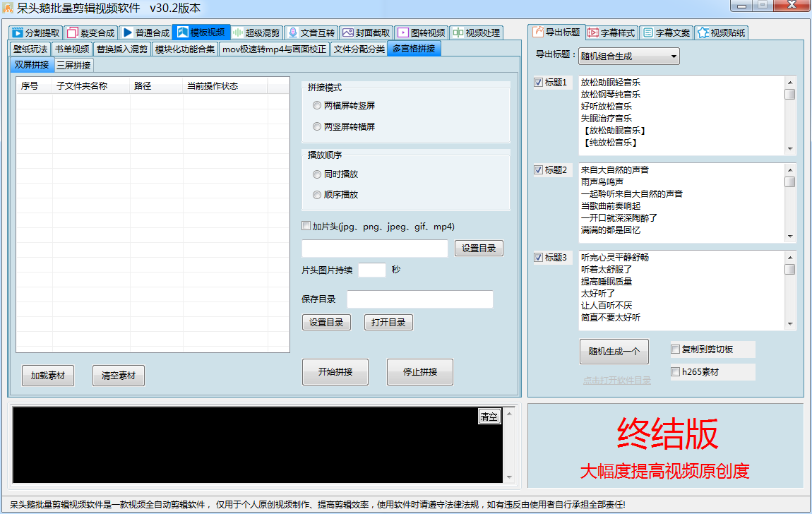The height and width of the screenshot is (514, 812).
Task: Click the 加载素材 button
Action: tap(47, 376)
